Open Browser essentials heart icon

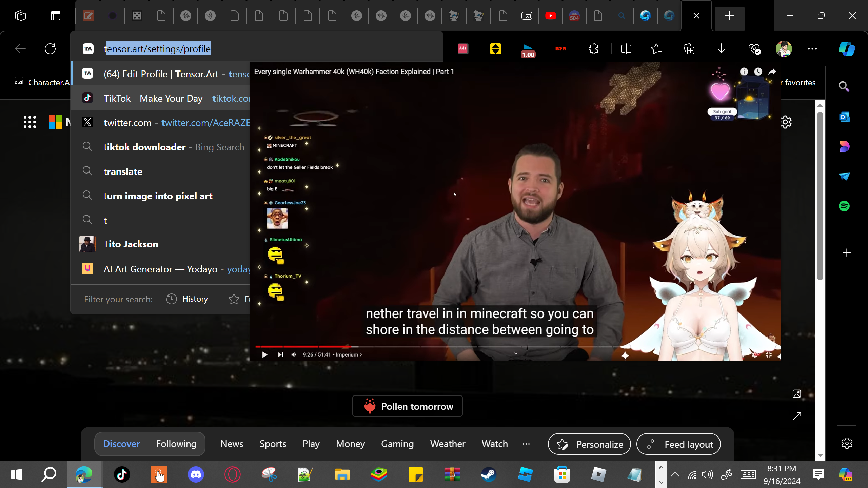[754, 49]
